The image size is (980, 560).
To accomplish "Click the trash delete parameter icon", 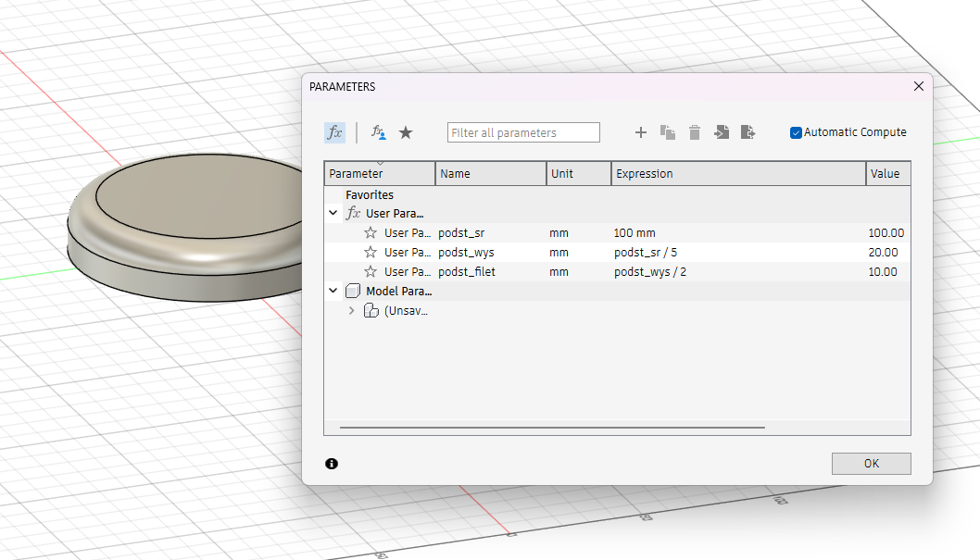I will click(695, 132).
